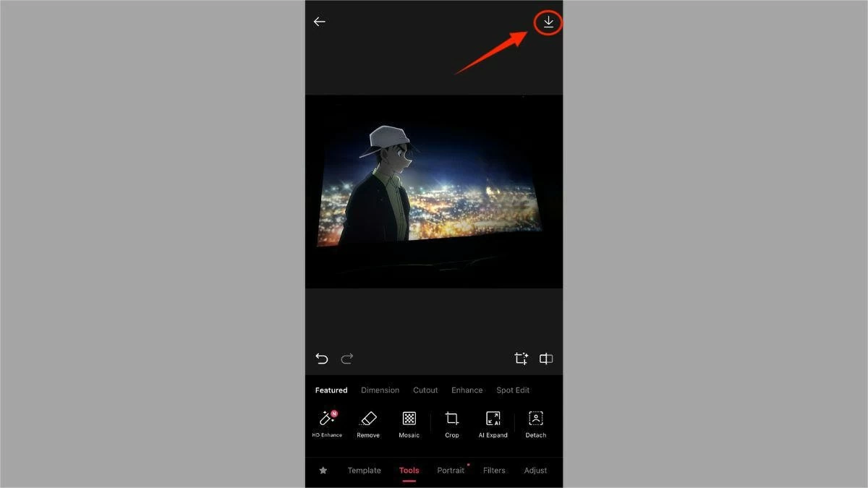Open the AI Expand tool
The image size is (868, 488).
click(493, 424)
